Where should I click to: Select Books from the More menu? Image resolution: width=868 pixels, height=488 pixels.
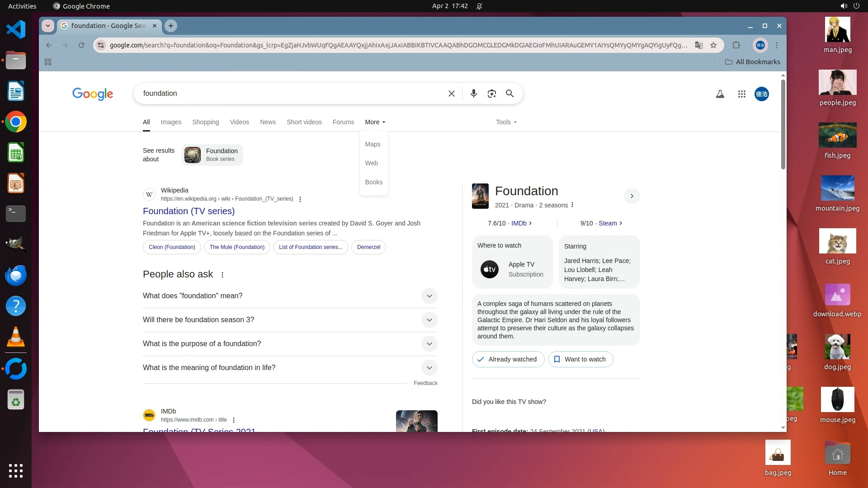click(373, 182)
